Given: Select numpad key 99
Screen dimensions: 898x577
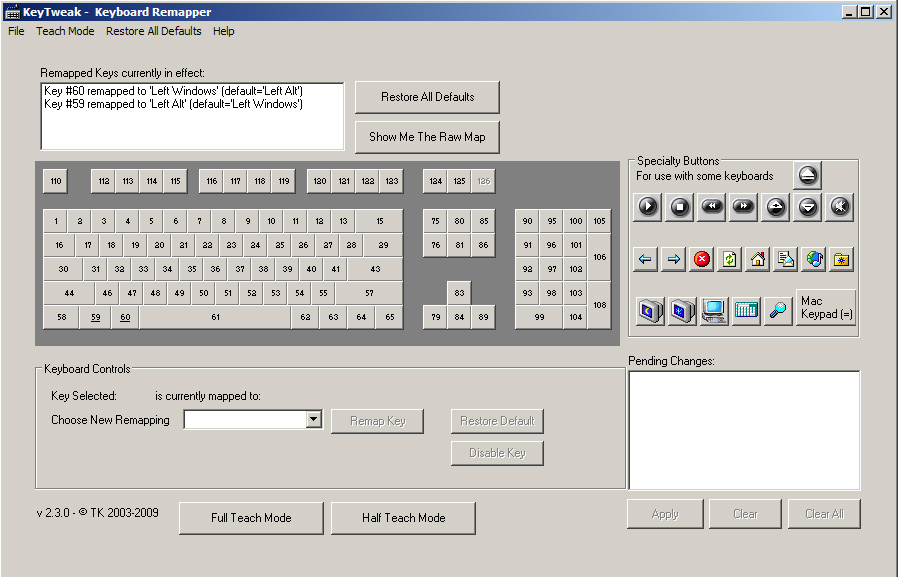Looking at the screenshot, I should click(x=539, y=317).
